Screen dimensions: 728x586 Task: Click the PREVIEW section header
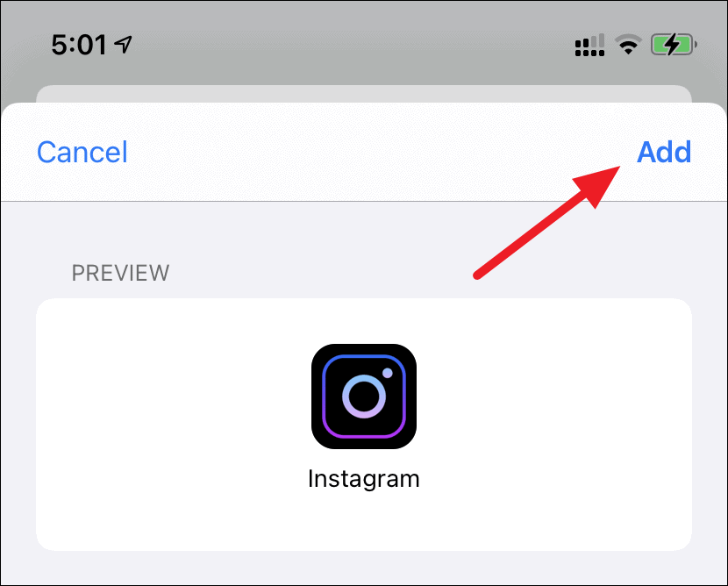point(121,273)
